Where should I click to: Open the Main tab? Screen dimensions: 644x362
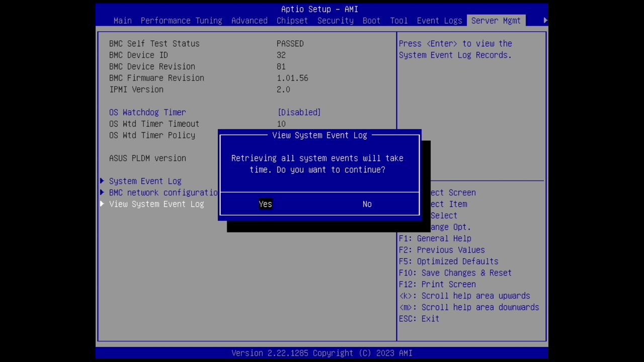coord(123,21)
